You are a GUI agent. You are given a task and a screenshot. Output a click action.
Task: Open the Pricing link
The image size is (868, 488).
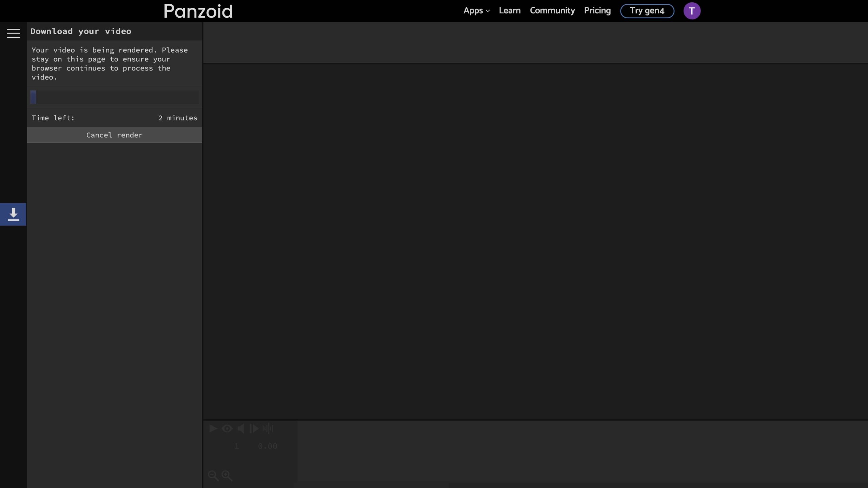(x=597, y=11)
